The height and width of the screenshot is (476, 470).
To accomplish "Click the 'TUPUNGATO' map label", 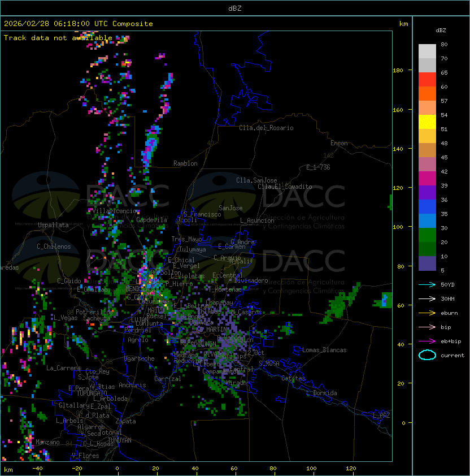I will [92, 393].
